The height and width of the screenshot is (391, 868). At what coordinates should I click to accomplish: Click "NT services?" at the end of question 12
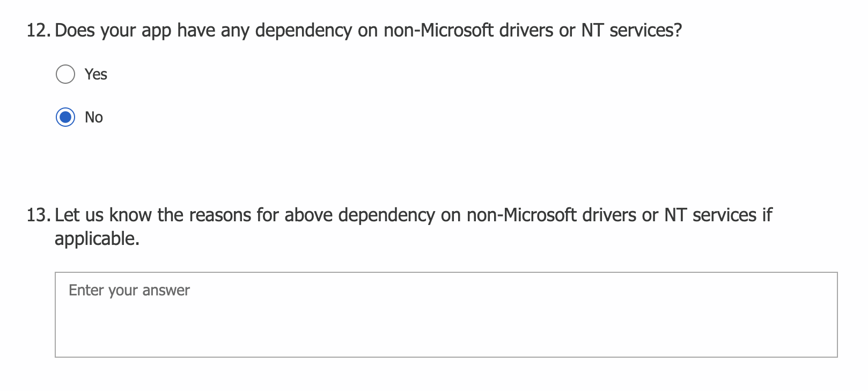pyautogui.click(x=632, y=31)
